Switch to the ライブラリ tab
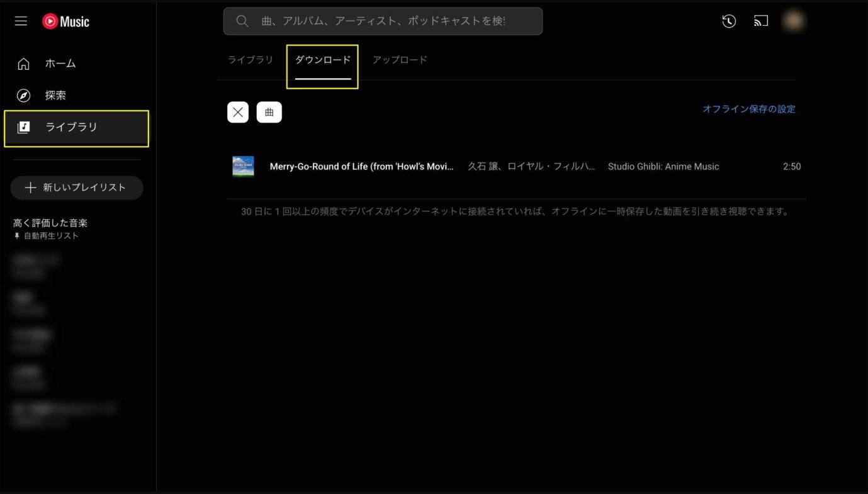The width and height of the screenshot is (868, 494). (251, 60)
